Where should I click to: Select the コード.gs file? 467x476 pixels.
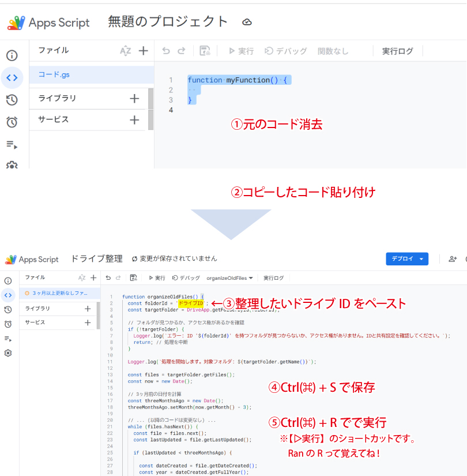[54, 74]
